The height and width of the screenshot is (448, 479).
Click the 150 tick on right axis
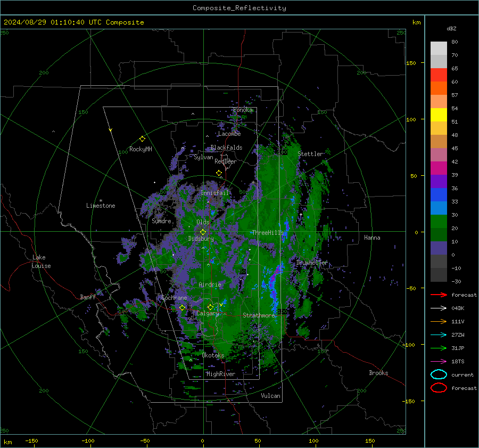click(x=411, y=63)
